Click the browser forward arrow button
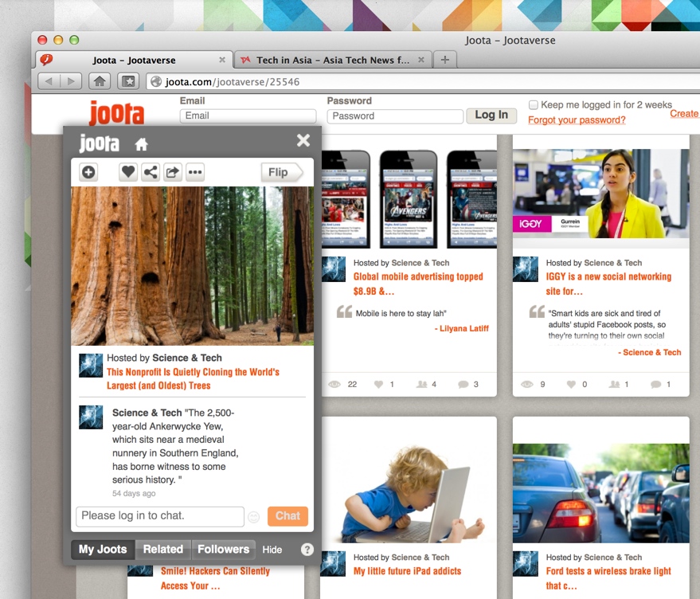Viewport: 700px width, 599px height. coord(71,81)
